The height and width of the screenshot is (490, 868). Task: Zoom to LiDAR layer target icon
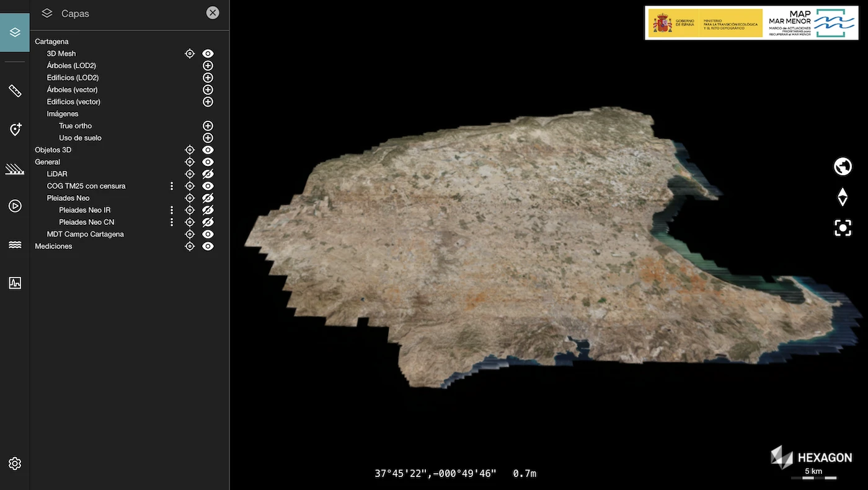point(190,174)
